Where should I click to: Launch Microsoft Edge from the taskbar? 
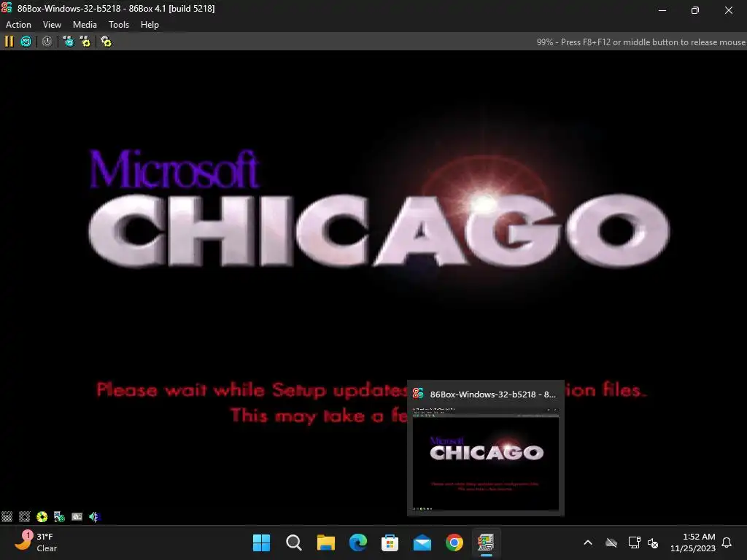click(357, 542)
